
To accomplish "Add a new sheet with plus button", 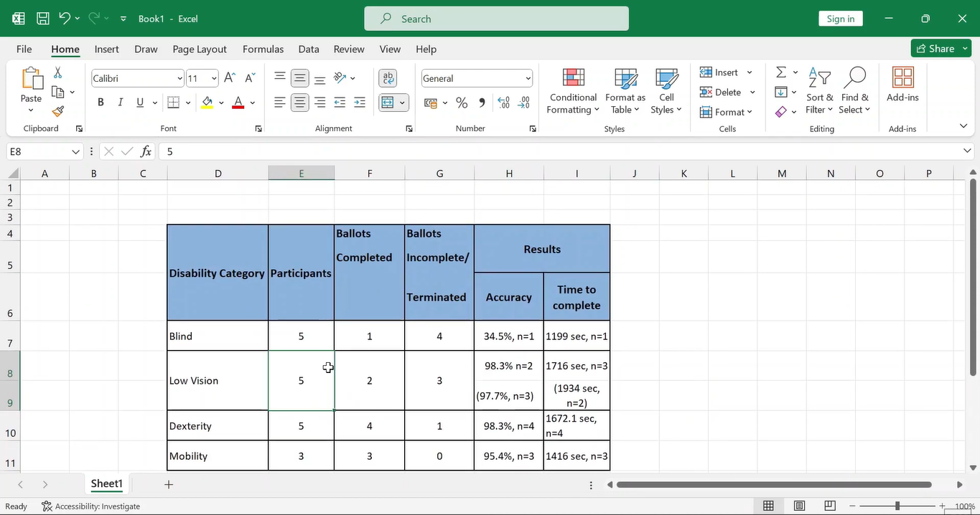I will point(169,484).
